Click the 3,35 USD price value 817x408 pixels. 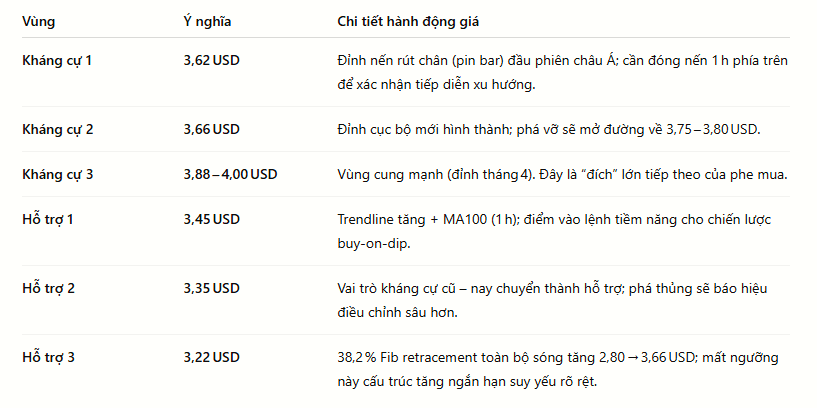(x=212, y=288)
